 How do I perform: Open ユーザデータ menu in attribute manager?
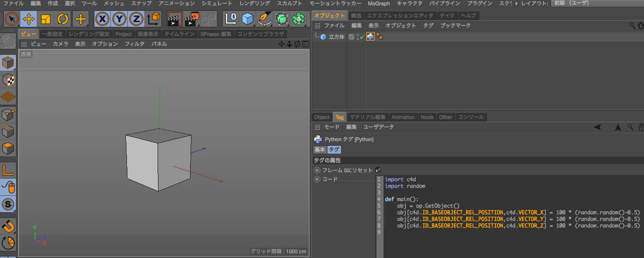378,127
